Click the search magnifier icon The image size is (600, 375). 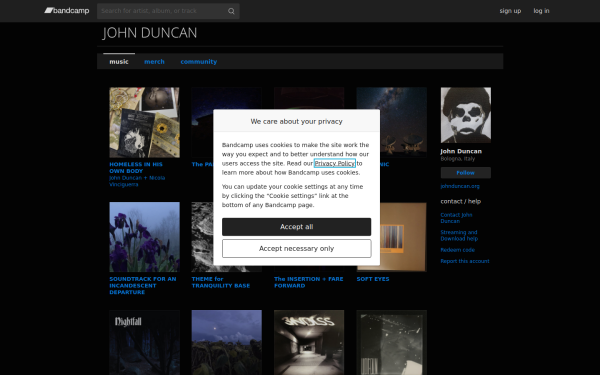click(231, 11)
